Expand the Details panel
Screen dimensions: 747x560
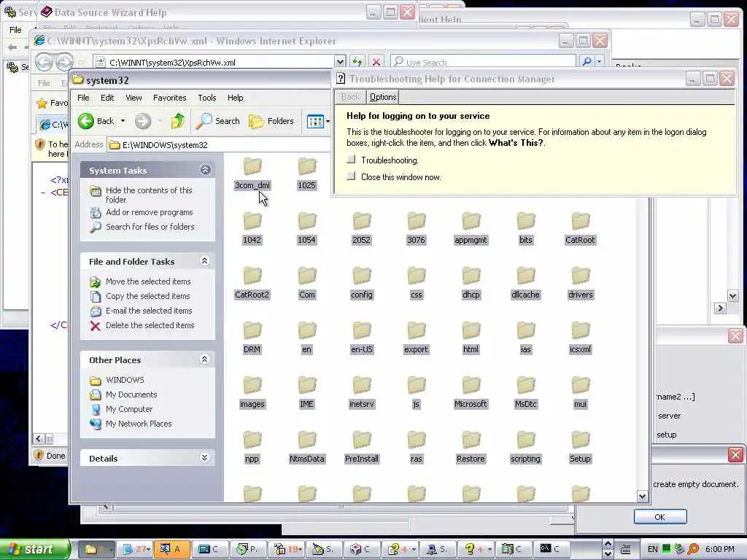pyautogui.click(x=205, y=458)
